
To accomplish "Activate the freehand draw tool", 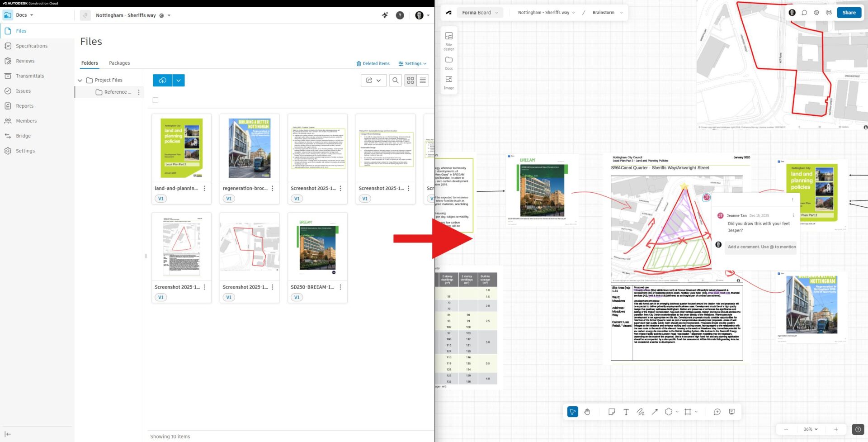I will pos(640,412).
